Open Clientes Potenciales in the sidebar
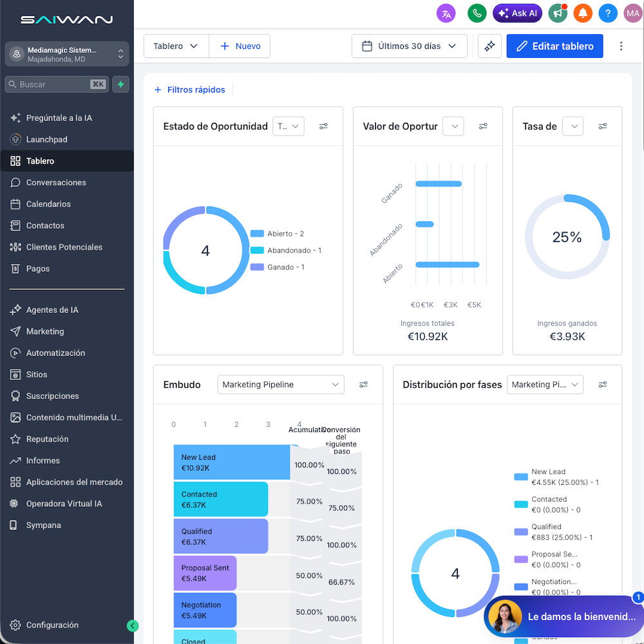Screen dimensions: 644x644 coord(67,247)
